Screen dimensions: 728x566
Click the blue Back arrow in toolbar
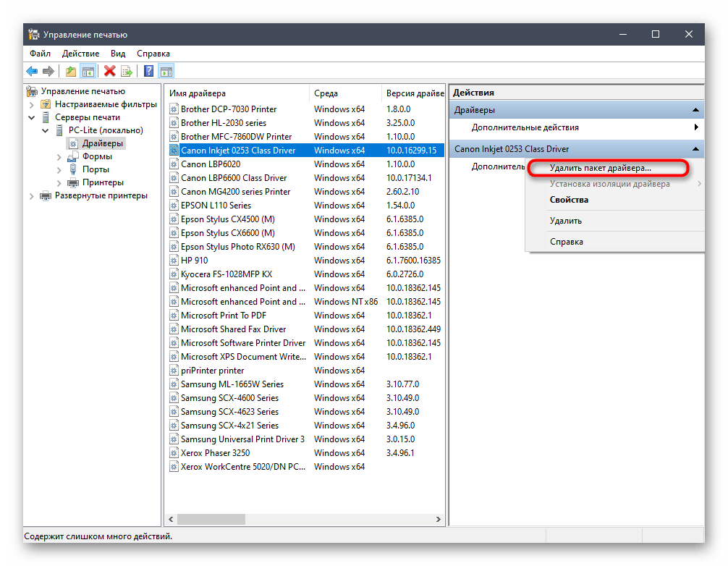[x=32, y=71]
